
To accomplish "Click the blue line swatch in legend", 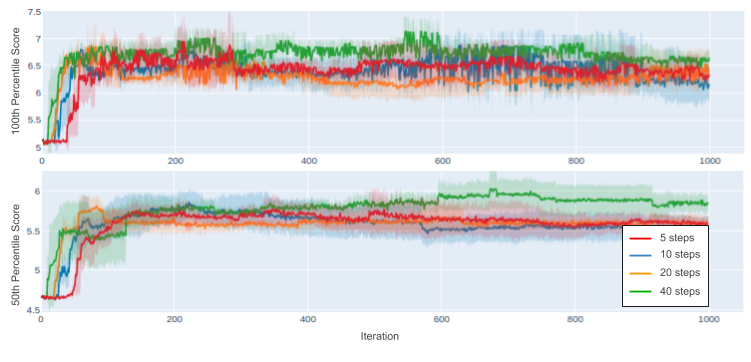I will pyautogui.click(x=640, y=255).
